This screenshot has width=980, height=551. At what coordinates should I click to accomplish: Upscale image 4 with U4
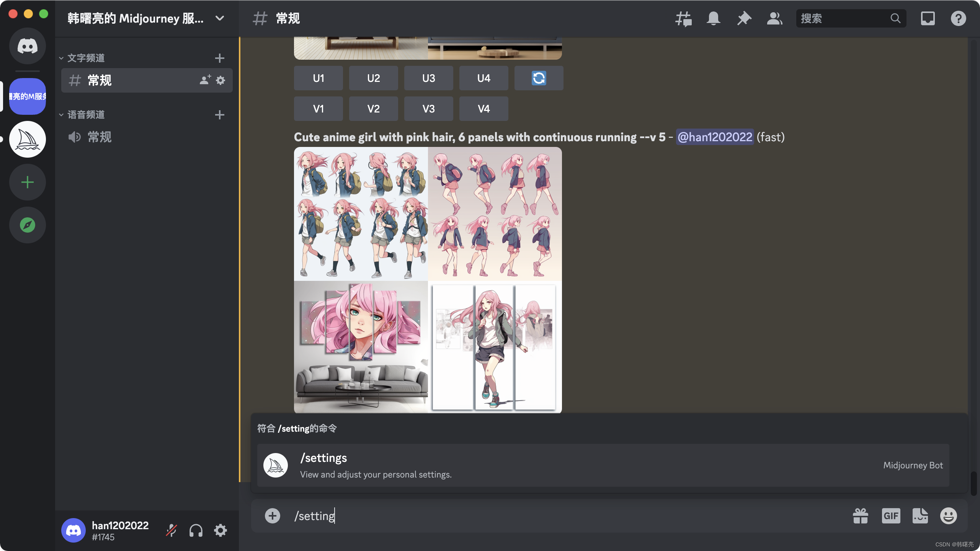click(484, 78)
